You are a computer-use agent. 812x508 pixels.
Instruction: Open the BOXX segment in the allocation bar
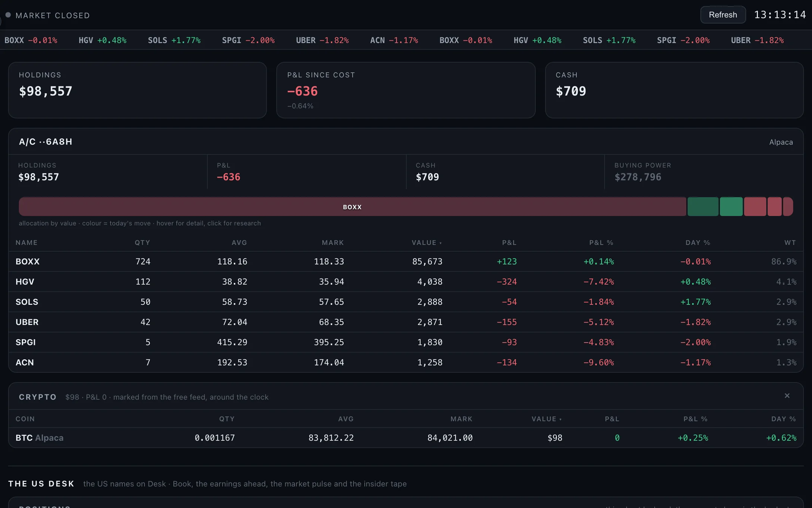coord(352,207)
